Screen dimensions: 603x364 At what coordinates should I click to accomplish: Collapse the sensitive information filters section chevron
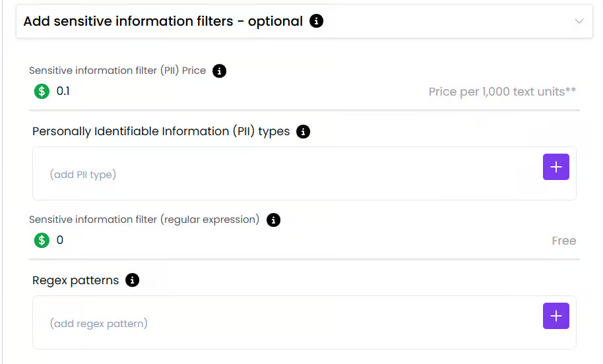pyautogui.click(x=579, y=21)
